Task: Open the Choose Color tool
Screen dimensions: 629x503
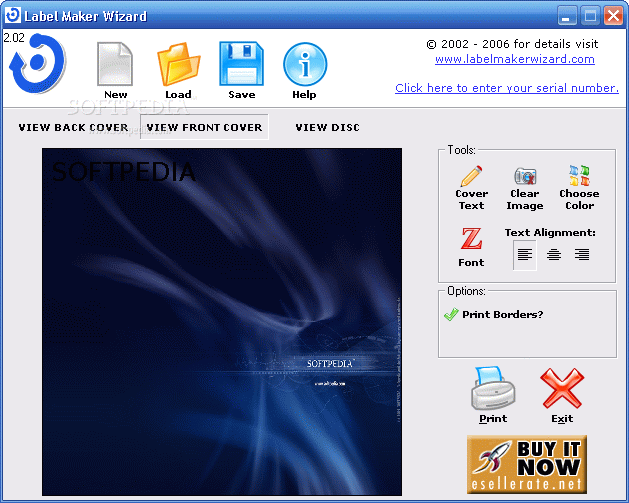Action: coord(579,176)
